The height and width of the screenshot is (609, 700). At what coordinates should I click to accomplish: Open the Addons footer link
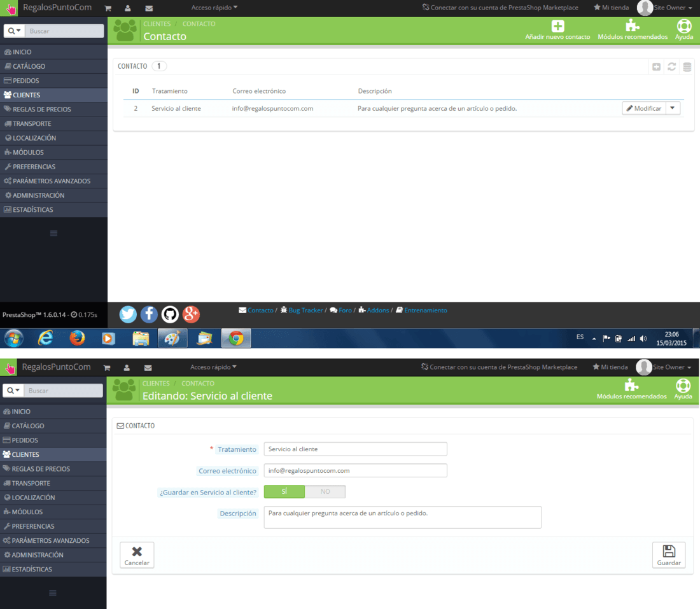374,311
